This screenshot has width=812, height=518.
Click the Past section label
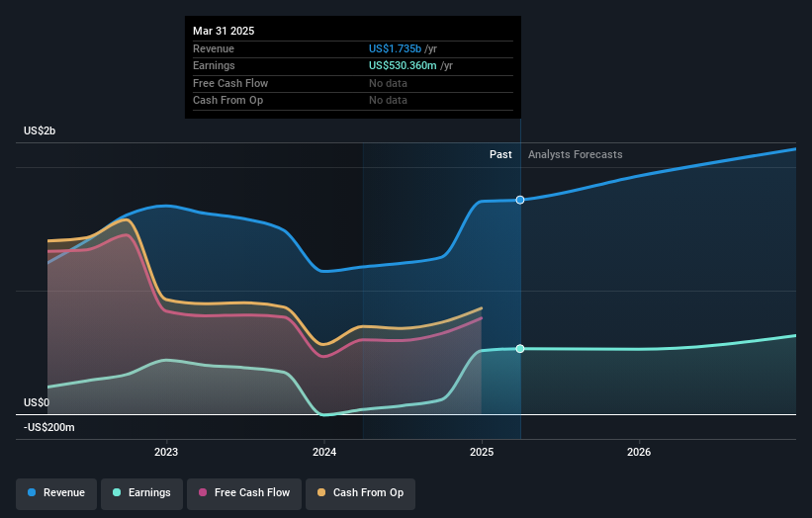pos(500,154)
